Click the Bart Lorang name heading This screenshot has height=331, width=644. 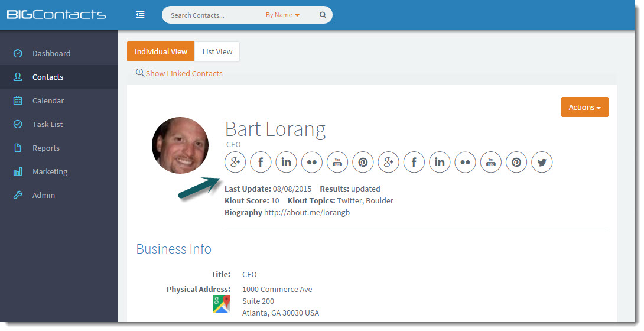click(275, 129)
